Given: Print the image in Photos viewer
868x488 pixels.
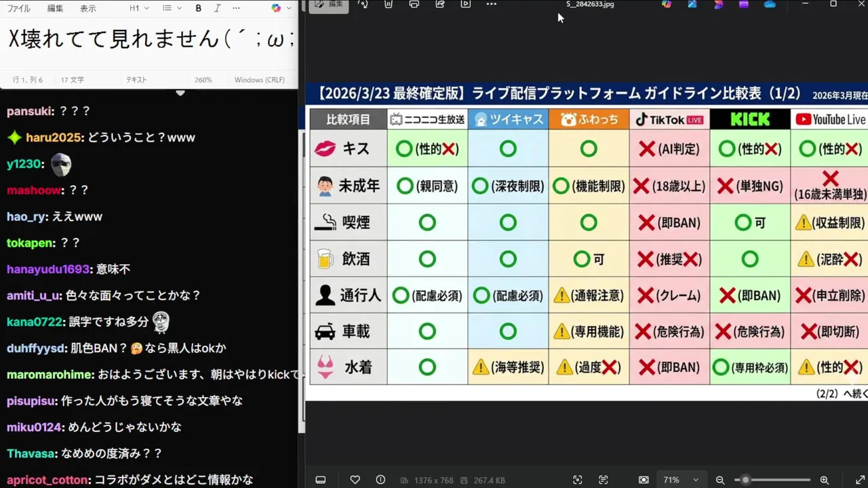Looking at the screenshot, I should (x=414, y=4).
